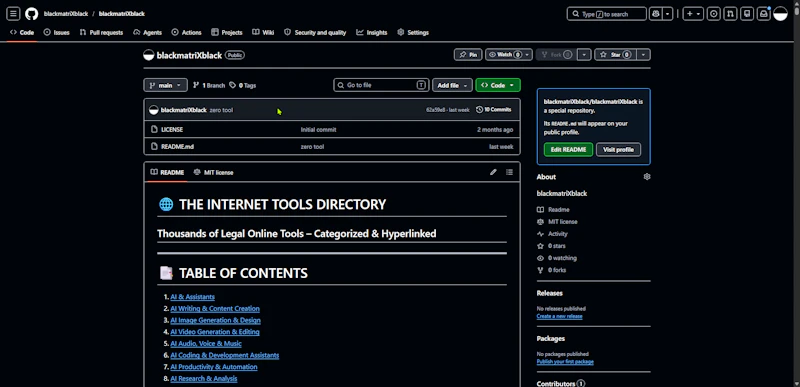Click the green Edit README button

click(568, 149)
